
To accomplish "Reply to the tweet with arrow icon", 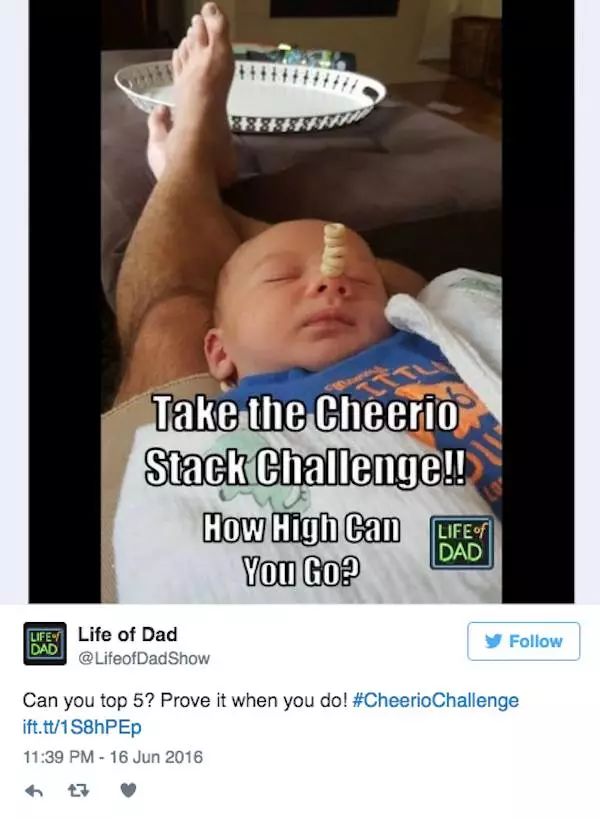I will tap(33, 791).
